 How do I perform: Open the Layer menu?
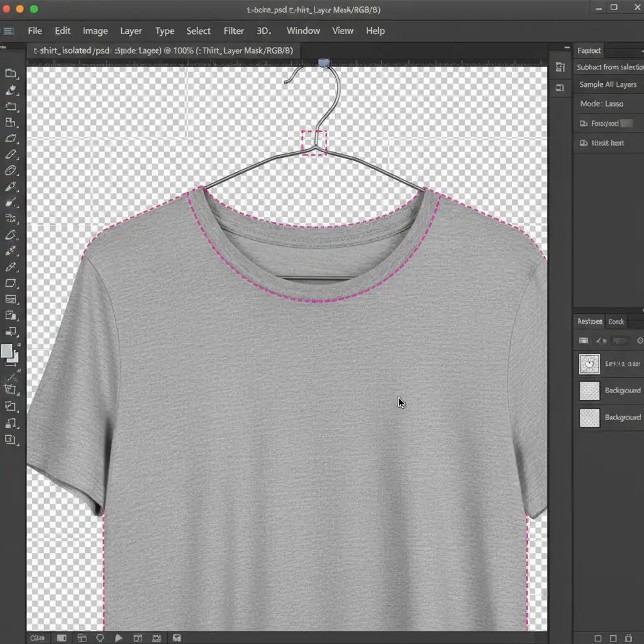click(131, 31)
